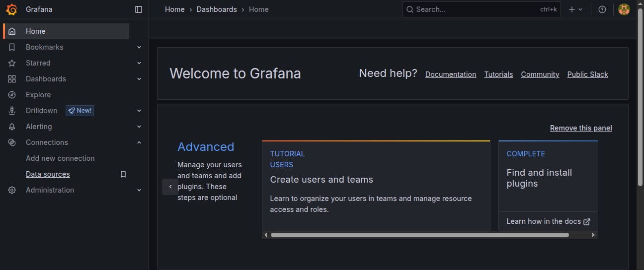Click the previous arrow button on Advanced panel

pos(170,187)
